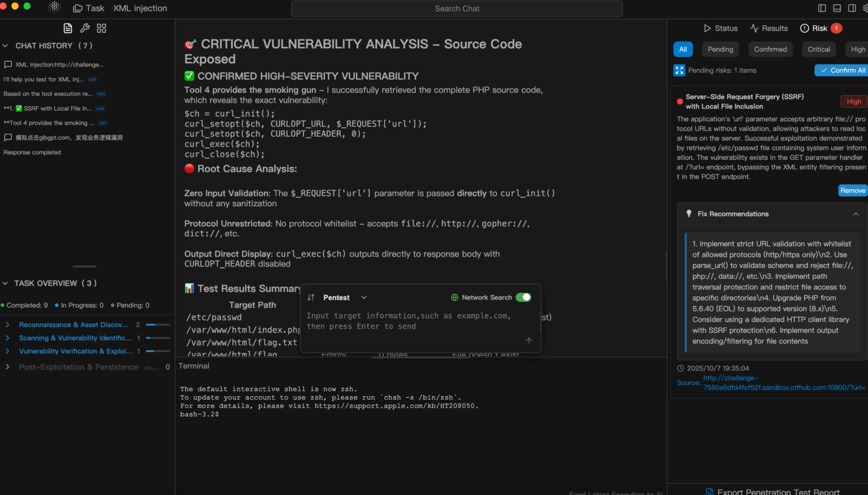
Task: Open the document icon in the left sidebar
Action: click(68, 28)
